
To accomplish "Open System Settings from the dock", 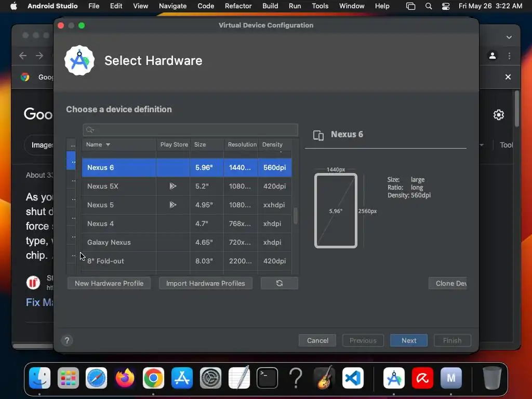I will click(210, 378).
